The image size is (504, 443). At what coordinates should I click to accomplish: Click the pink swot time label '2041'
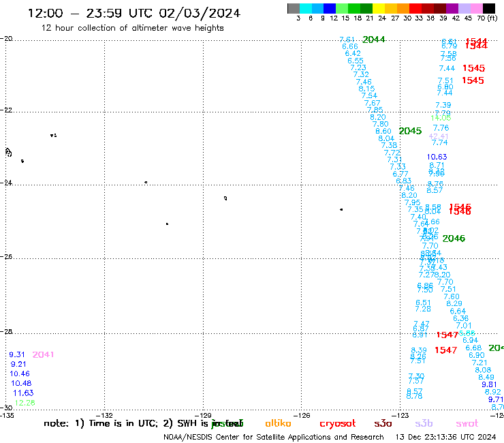point(43,354)
